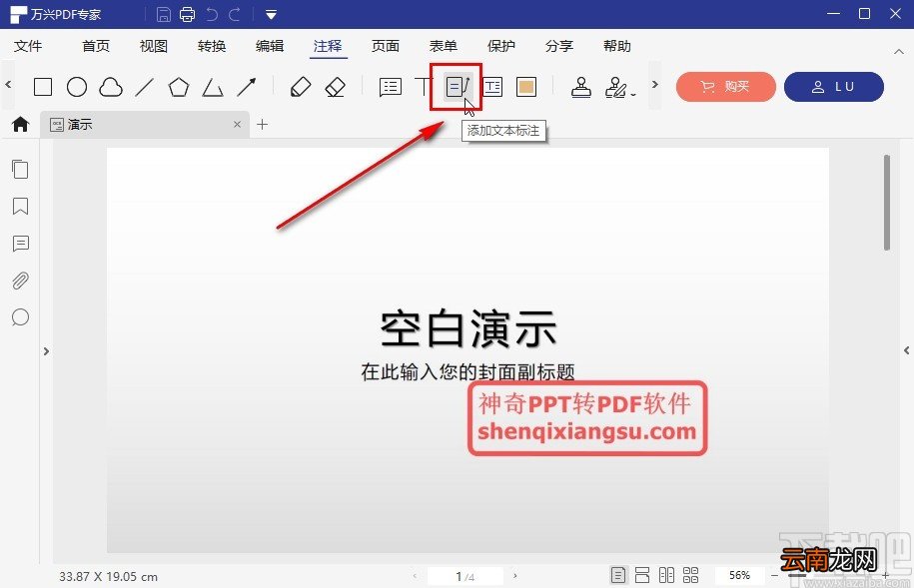
Task: Switch to continuous scroll view
Action: pos(642,576)
